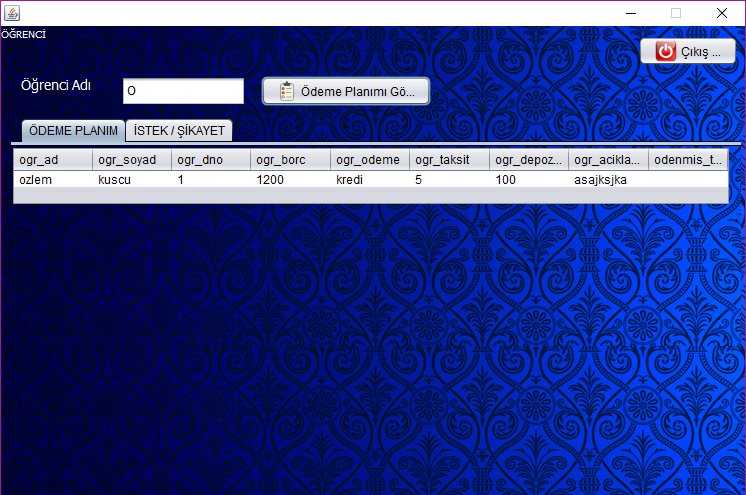Maximize the application window

click(x=675, y=13)
